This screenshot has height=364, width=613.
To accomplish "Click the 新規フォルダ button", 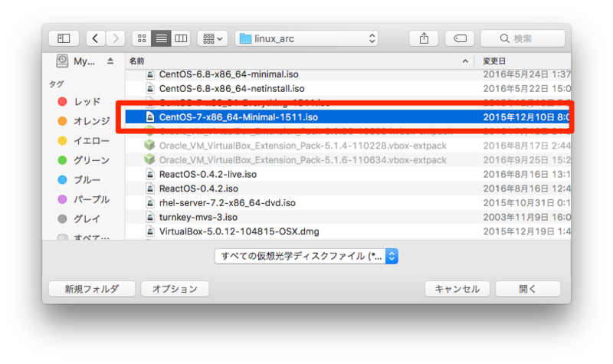I will point(92,289).
